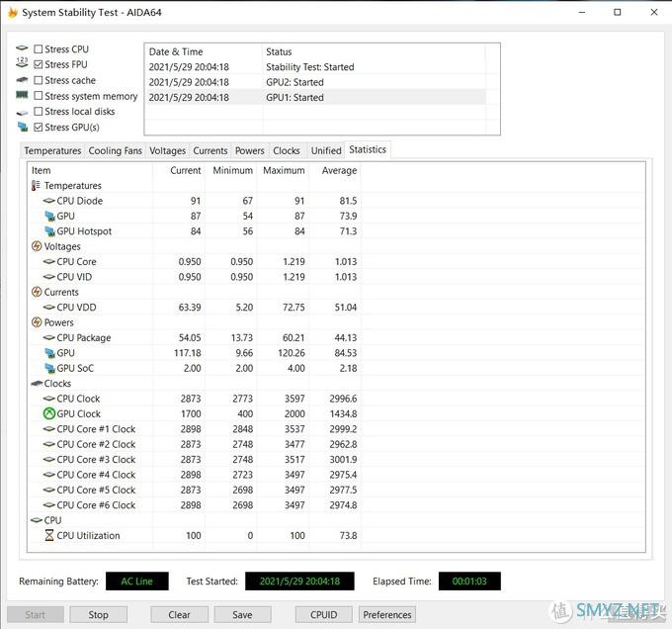Uncheck the Stress GPU(s) checkbox
Screen dimensions: 672x629
39,127
